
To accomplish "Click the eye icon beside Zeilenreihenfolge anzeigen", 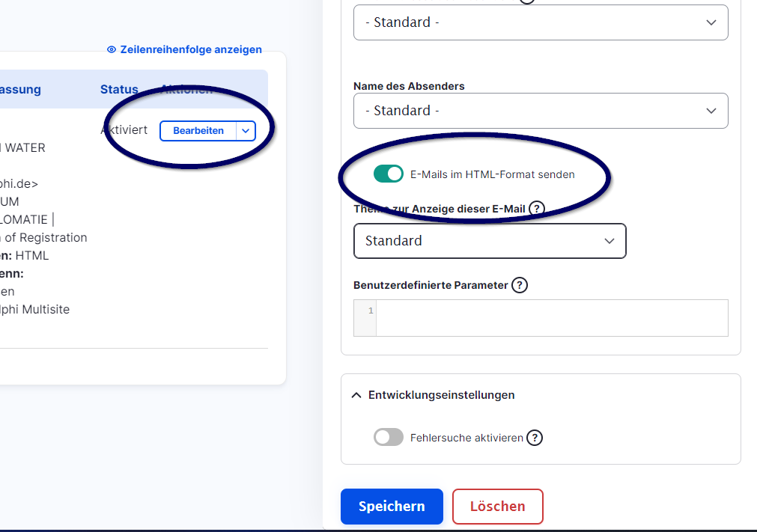I will tap(112, 50).
